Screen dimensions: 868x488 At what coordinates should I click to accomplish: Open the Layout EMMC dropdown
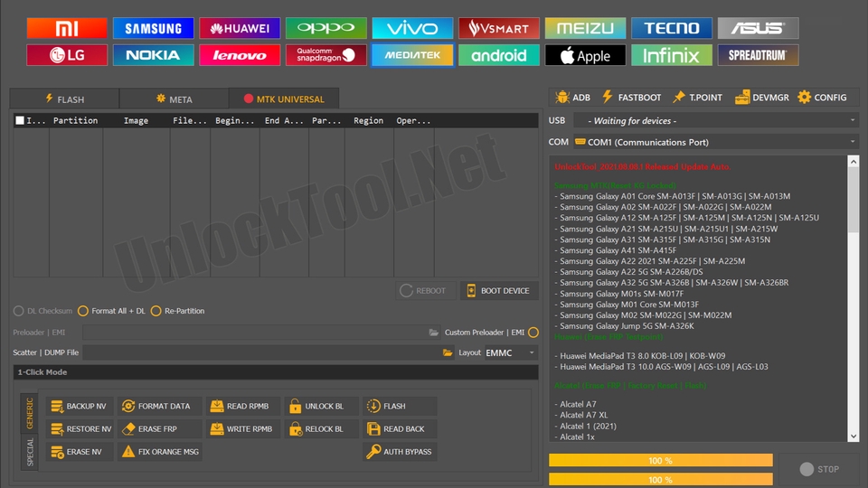tap(511, 352)
